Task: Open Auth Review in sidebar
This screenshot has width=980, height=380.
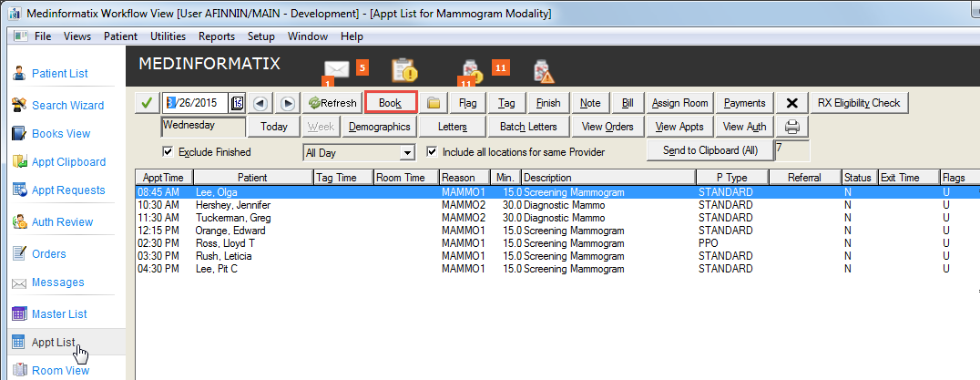Action: click(62, 221)
